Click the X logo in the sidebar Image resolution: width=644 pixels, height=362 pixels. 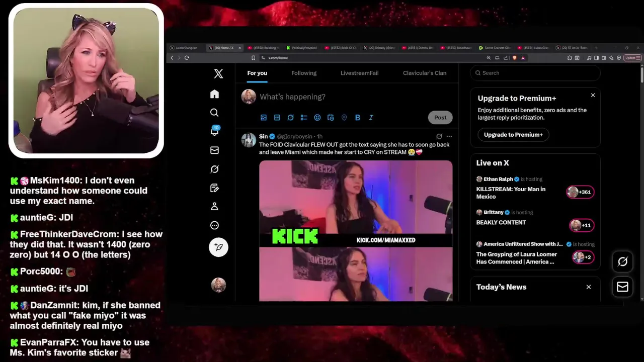pyautogui.click(x=218, y=73)
